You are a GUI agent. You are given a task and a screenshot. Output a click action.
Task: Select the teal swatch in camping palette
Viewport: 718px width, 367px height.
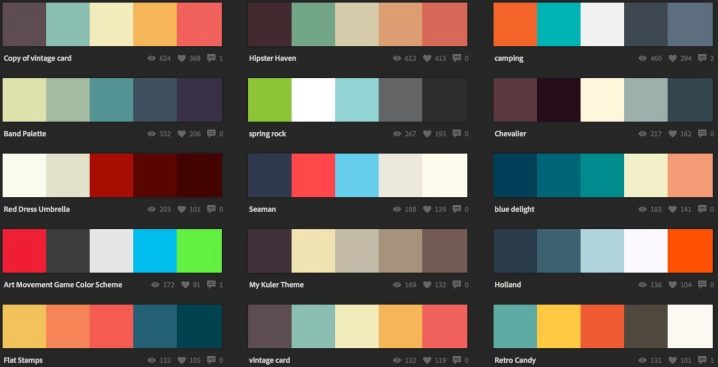[x=559, y=24]
